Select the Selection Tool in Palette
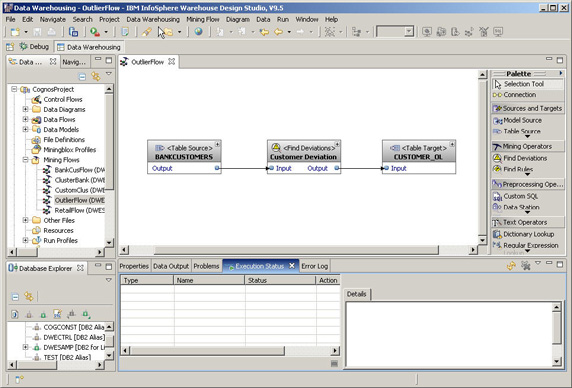 [x=527, y=84]
